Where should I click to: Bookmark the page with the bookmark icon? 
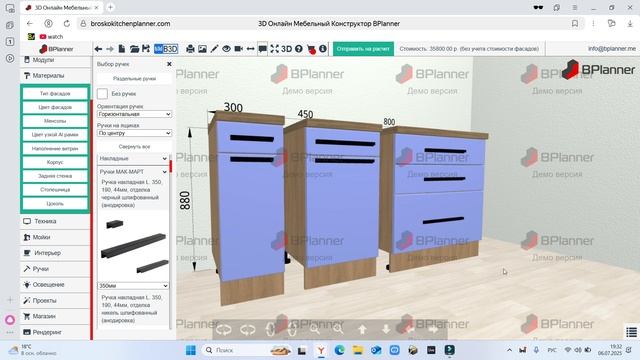click(x=575, y=24)
